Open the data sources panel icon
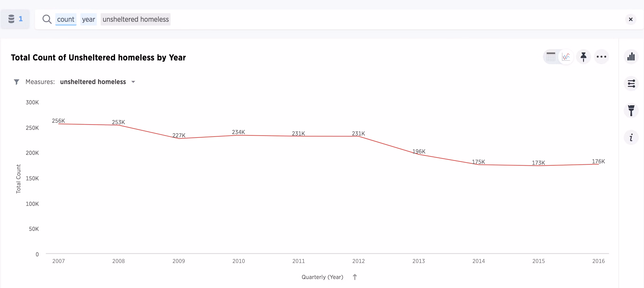Viewport: 644px width, 288px height. coord(15,19)
